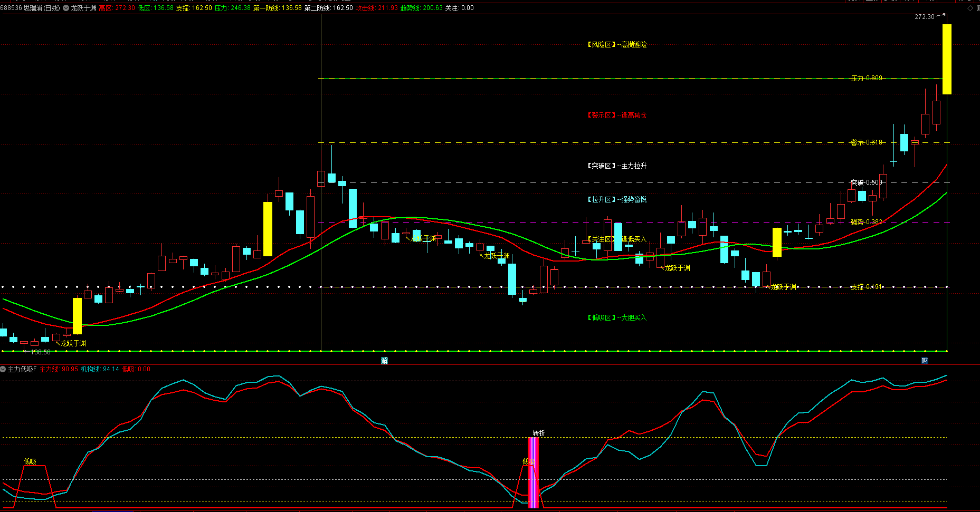
Task: Click the 主力低吸F indicator name
Action: [22, 369]
